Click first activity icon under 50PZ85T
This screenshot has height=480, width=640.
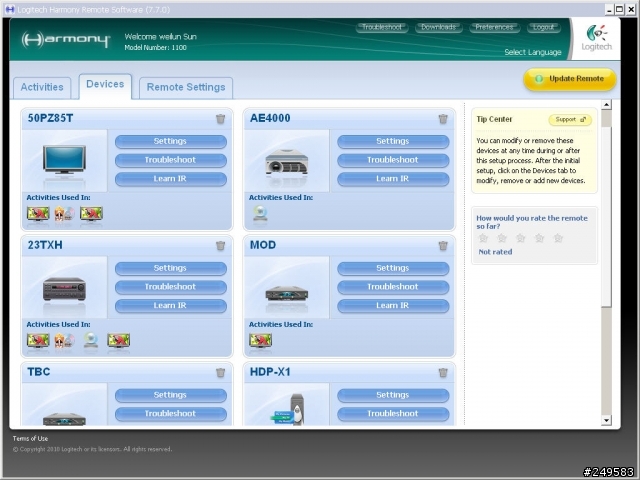point(38,213)
